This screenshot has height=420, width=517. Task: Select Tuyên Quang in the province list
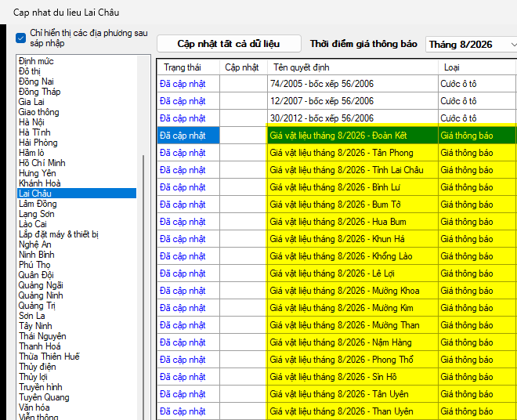(44, 397)
